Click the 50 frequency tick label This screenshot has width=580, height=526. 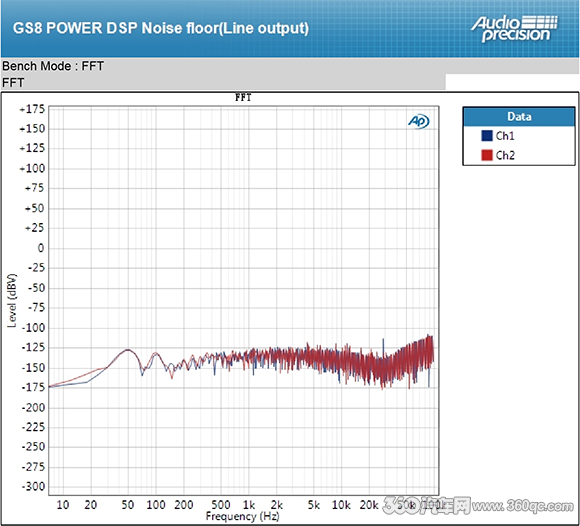pos(128,505)
